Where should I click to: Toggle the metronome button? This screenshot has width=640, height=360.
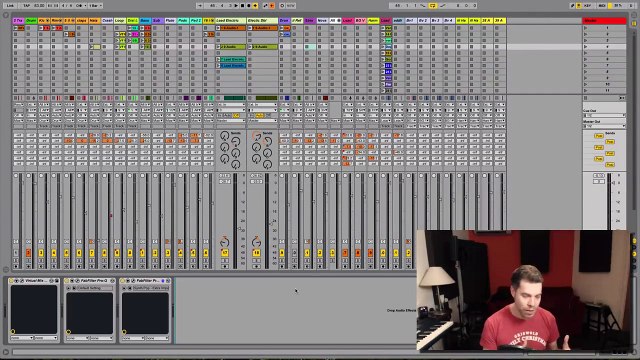tap(79, 6)
